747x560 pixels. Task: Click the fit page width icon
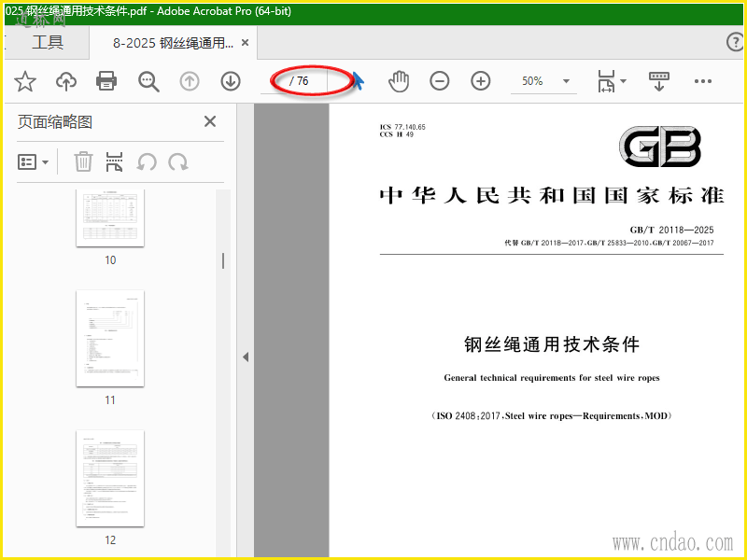click(606, 81)
